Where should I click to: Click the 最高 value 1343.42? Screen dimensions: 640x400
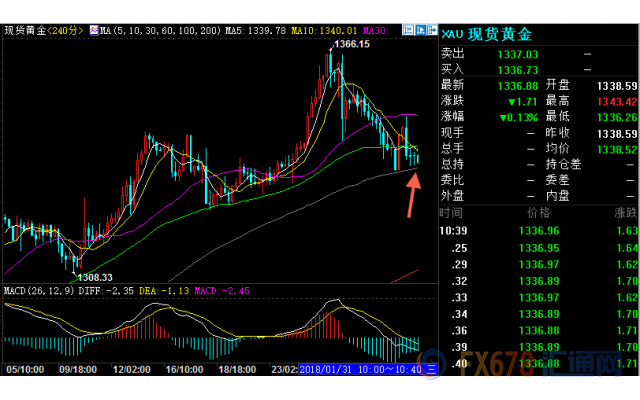pos(617,102)
